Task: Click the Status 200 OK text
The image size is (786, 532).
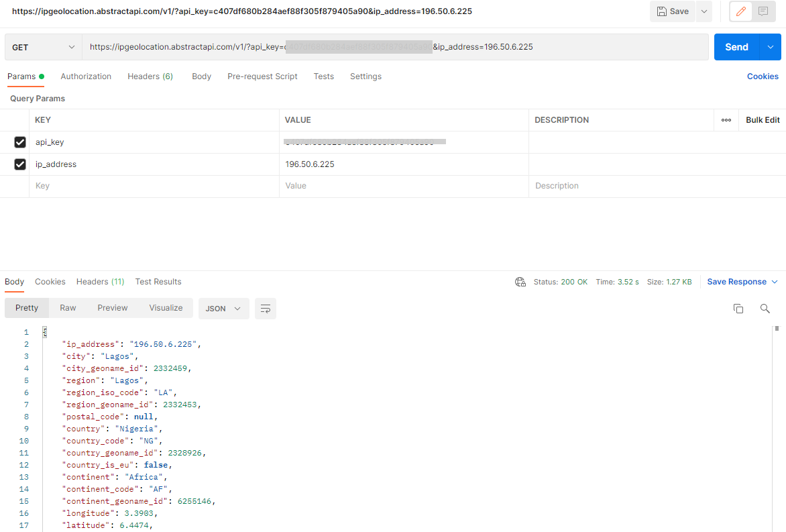Action: point(561,282)
